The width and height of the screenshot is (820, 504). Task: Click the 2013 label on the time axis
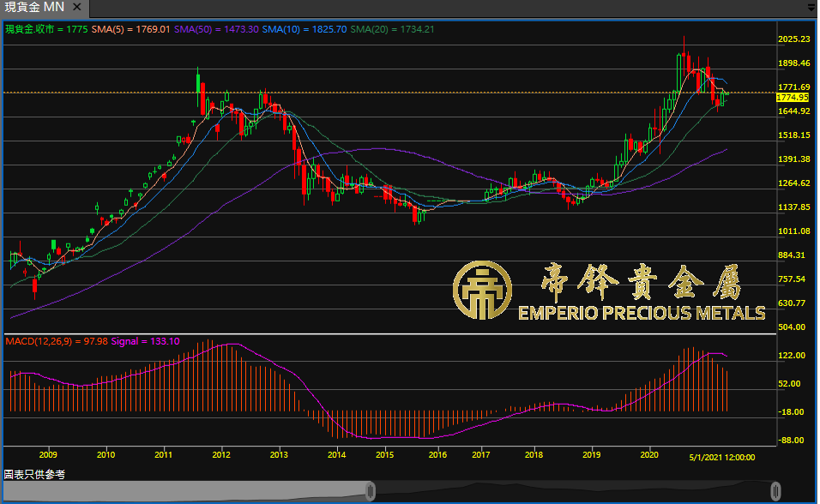pyautogui.click(x=279, y=455)
